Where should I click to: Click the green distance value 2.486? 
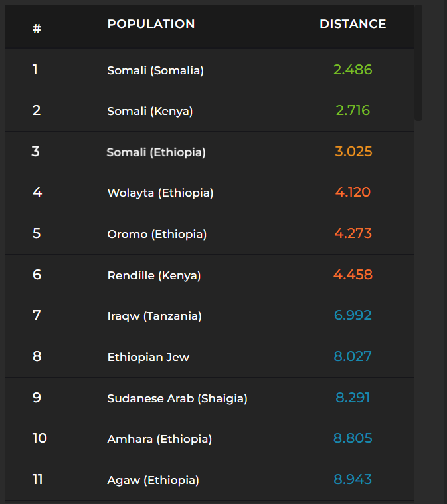pyautogui.click(x=353, y=70)
